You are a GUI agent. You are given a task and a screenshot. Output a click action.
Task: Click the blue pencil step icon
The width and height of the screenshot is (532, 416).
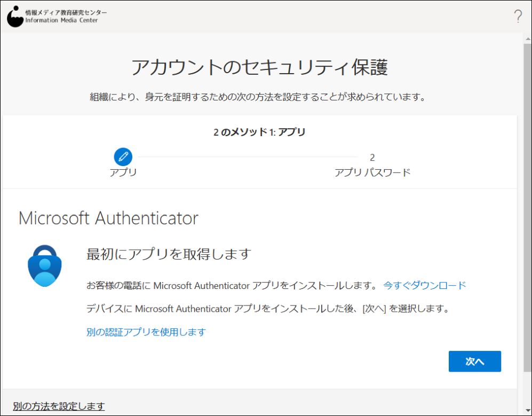pos(123,157)
